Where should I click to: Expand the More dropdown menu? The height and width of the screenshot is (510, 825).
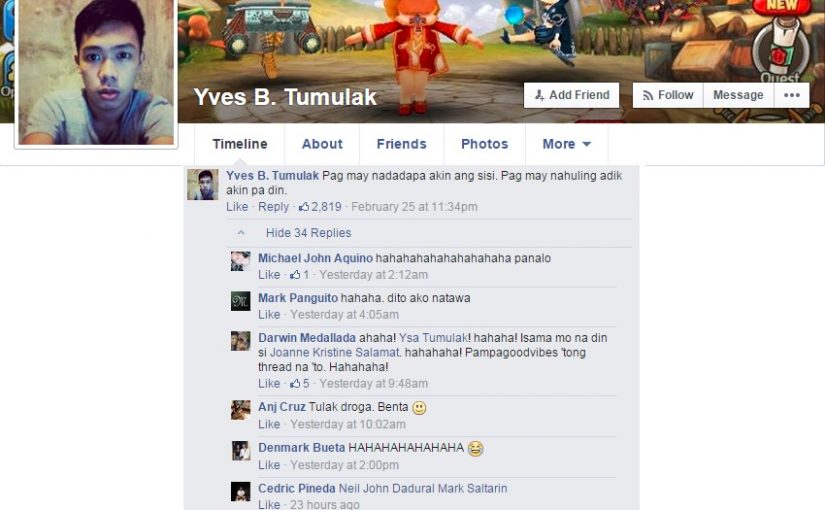tap(567, 144)
